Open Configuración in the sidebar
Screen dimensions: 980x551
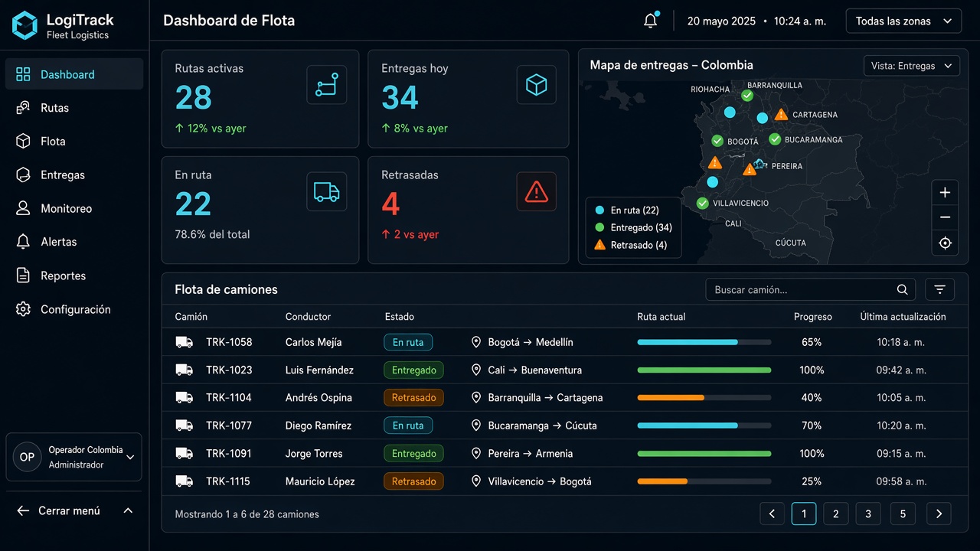tap(73, 309)
